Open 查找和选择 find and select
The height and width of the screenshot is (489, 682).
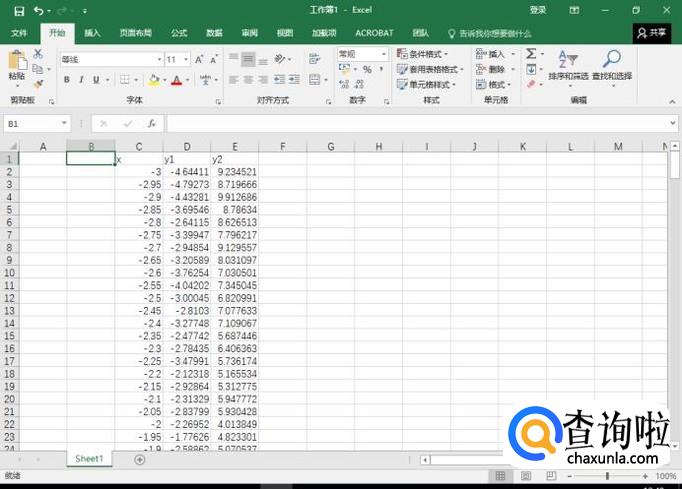tap(612, 67)
